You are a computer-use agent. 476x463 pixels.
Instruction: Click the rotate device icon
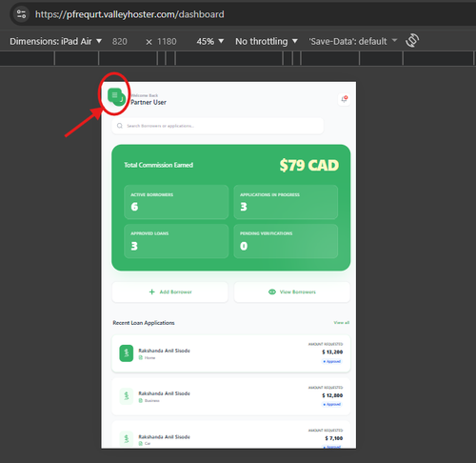(x=412, y=41)
